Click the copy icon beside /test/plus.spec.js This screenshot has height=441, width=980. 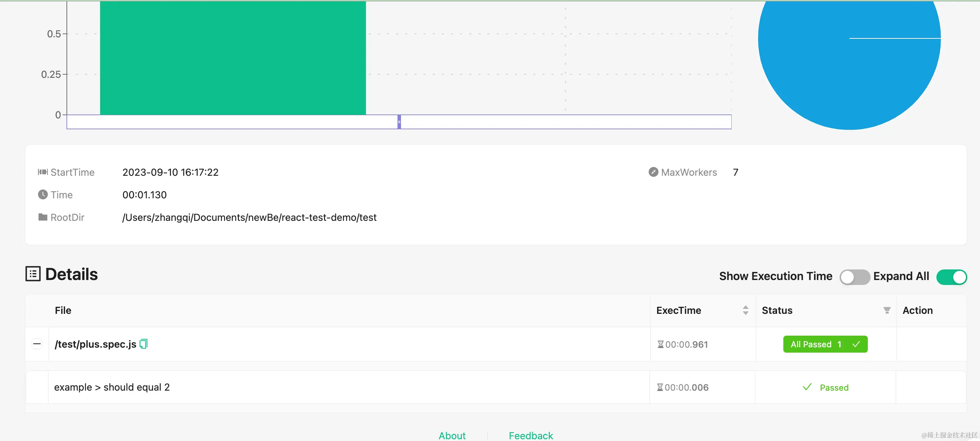144,344
